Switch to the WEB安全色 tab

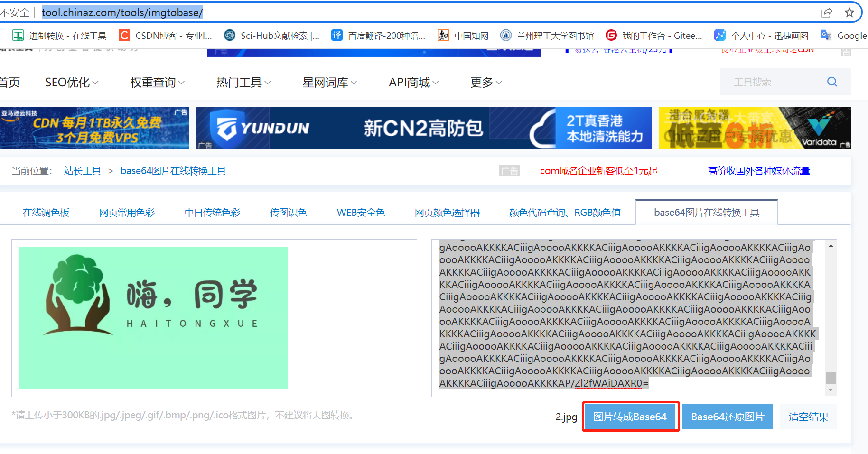360,212
